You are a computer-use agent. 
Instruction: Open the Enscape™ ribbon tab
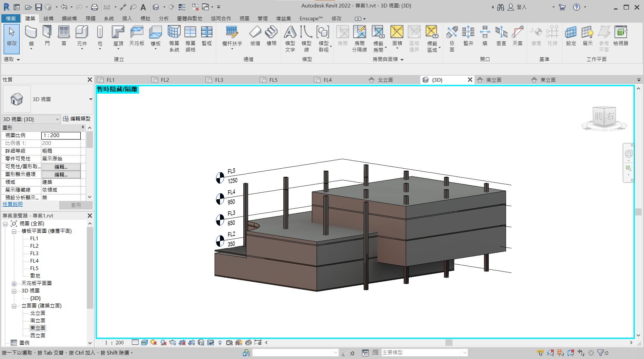[x=311, y=19]
